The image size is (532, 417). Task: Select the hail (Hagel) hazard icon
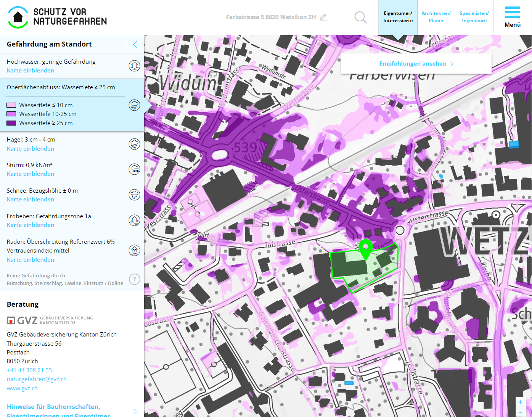(x=134, y=144)
